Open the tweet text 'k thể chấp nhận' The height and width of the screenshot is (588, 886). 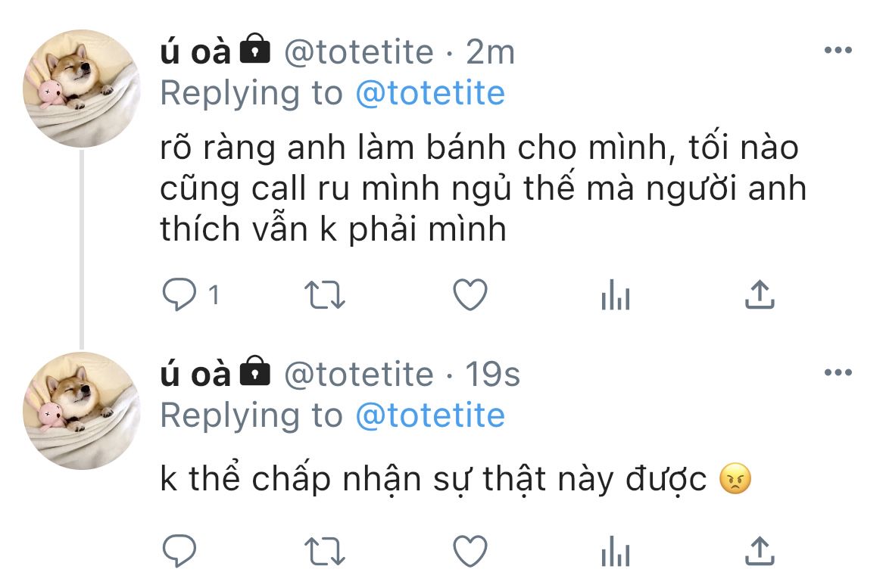[x=455, y=479]
